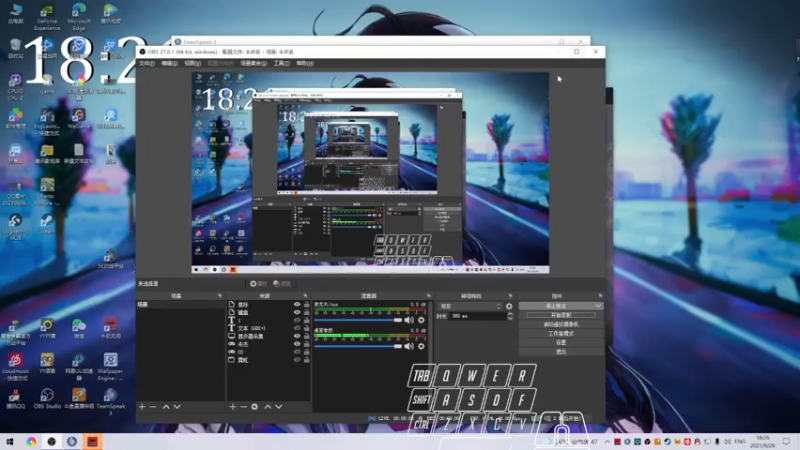Open the 场景集合(S) menu in OBS
Image resolution: width=800 pixels, height=450 pixels.
coord(254,63)
